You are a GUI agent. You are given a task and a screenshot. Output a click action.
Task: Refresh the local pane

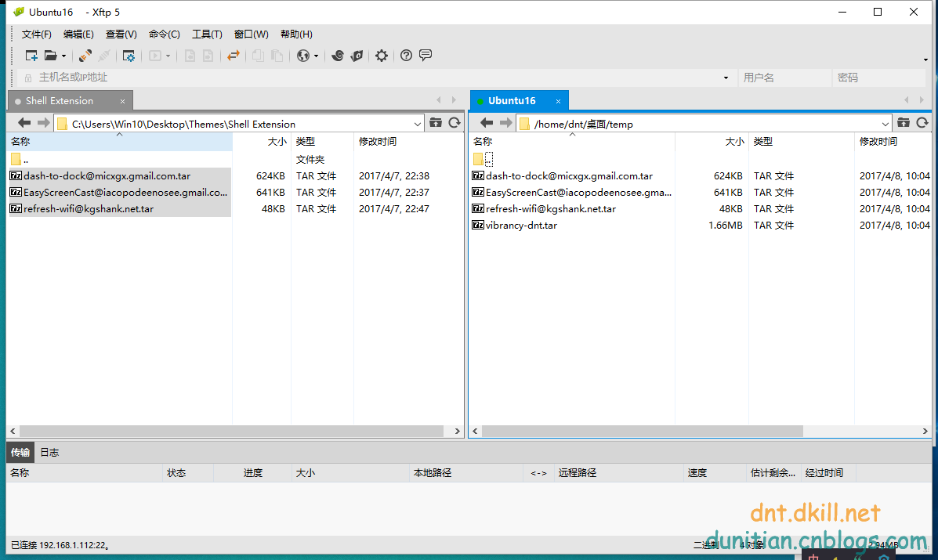point(455,122)
